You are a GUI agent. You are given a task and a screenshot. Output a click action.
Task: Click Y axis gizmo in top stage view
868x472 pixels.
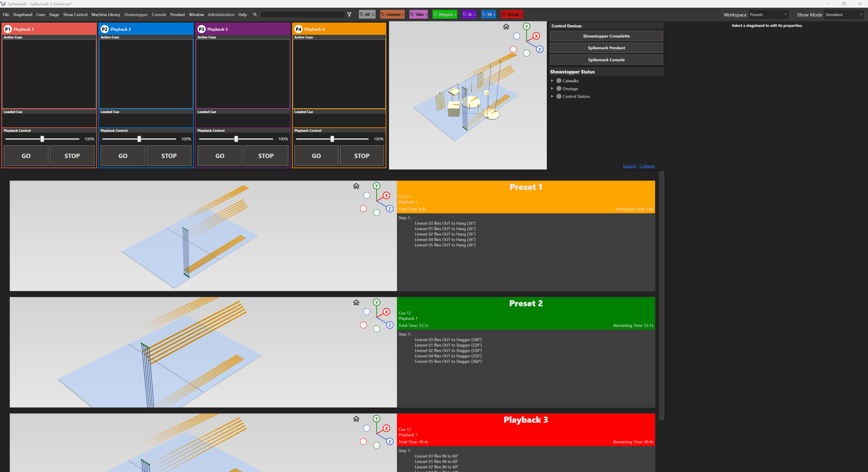tap(526, 26)
